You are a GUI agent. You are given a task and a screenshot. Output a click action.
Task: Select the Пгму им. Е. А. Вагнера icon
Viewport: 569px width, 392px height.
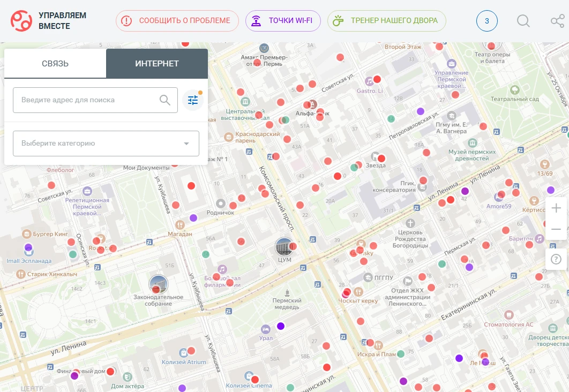452,116
